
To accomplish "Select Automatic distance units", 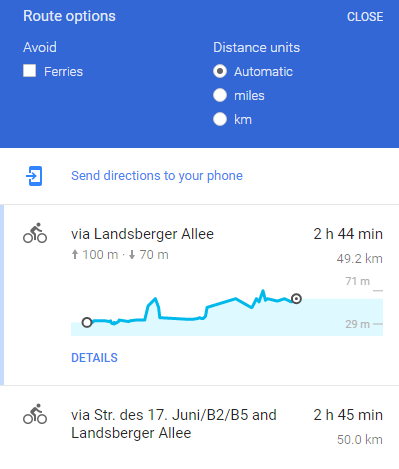I will pos(220,71).
